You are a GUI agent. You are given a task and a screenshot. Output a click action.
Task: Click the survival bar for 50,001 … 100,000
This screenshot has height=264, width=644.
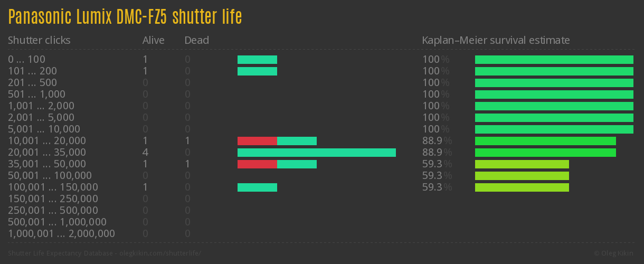point(522,176)
